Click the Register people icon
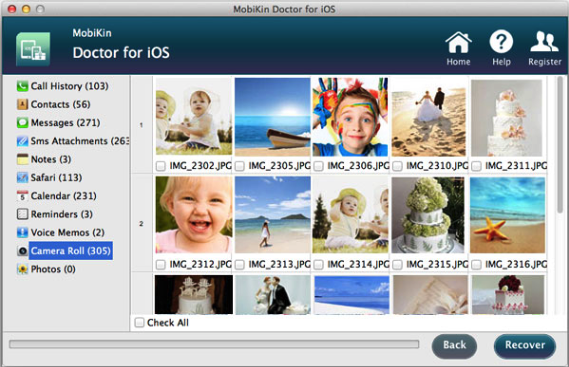Screen dimensions: 569x367 (544, 42)
